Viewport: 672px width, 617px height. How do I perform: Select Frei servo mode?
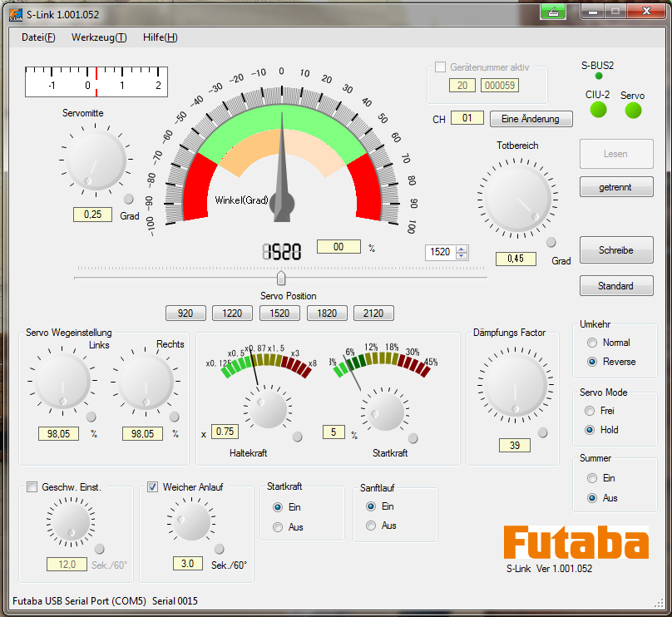tap(590, 411)
